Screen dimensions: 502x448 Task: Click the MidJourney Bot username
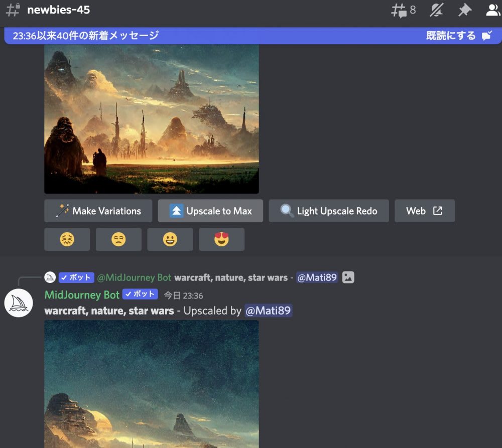click(82, 294)
